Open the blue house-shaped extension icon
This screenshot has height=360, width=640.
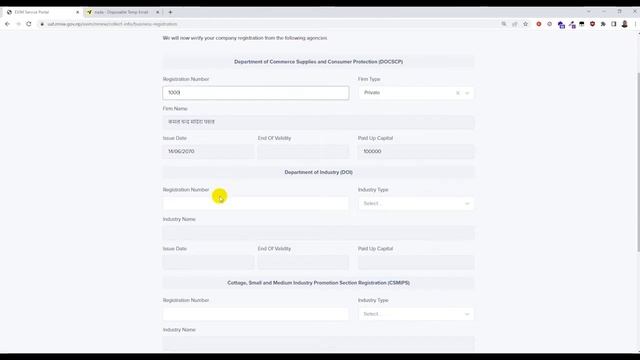pos(561,24)
